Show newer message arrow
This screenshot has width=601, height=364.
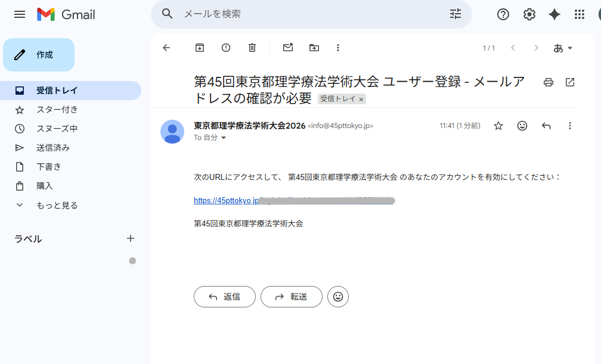[x=513, y=48]
